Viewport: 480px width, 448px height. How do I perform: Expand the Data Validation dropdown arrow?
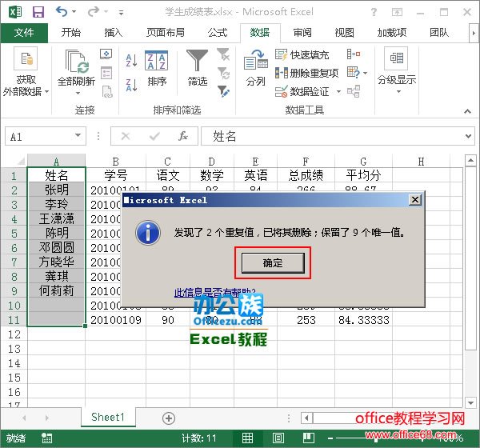[x=338, y=91]
